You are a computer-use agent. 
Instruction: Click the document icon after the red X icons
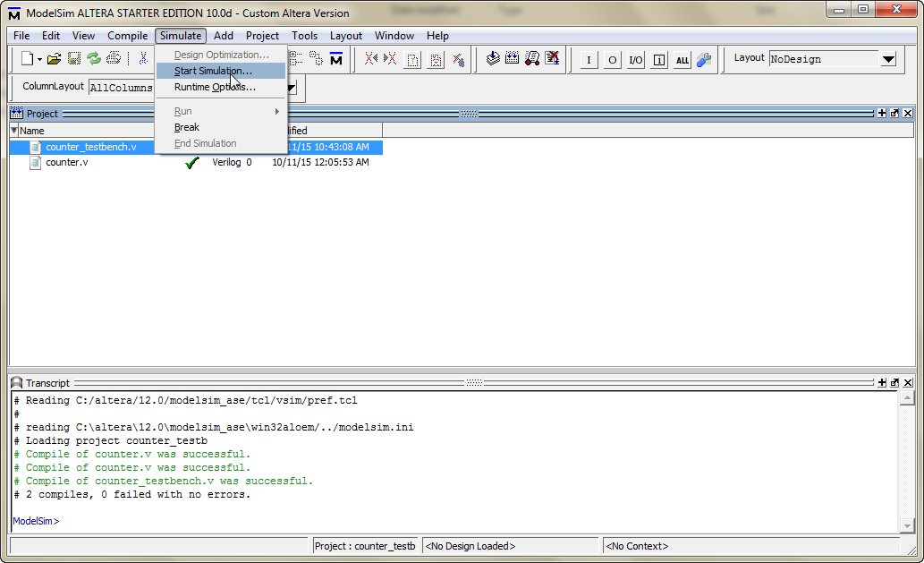tap(413, 60)
